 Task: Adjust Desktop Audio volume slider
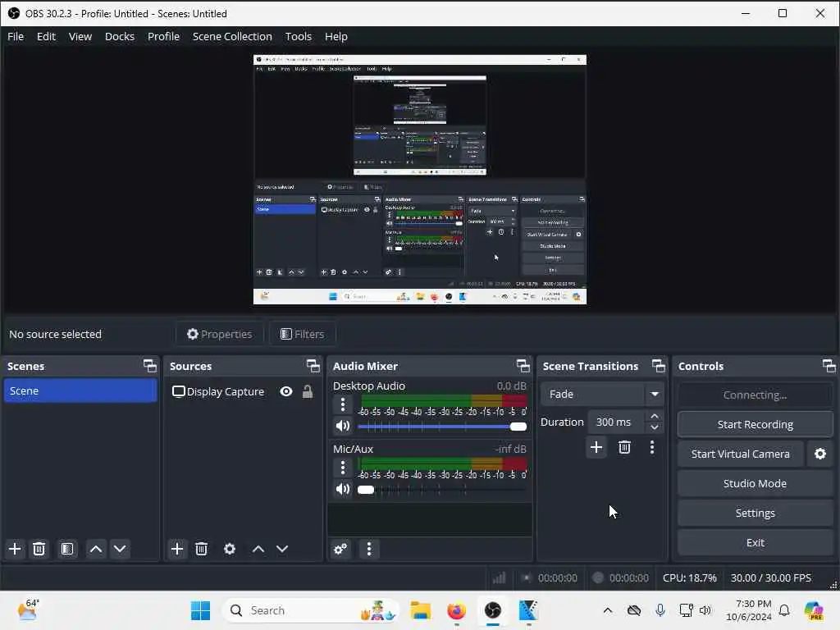pos(442,427)
